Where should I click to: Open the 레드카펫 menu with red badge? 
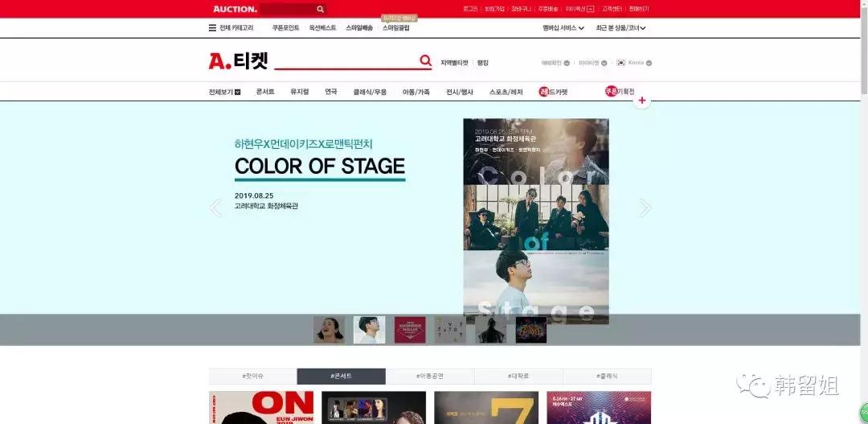553,92
